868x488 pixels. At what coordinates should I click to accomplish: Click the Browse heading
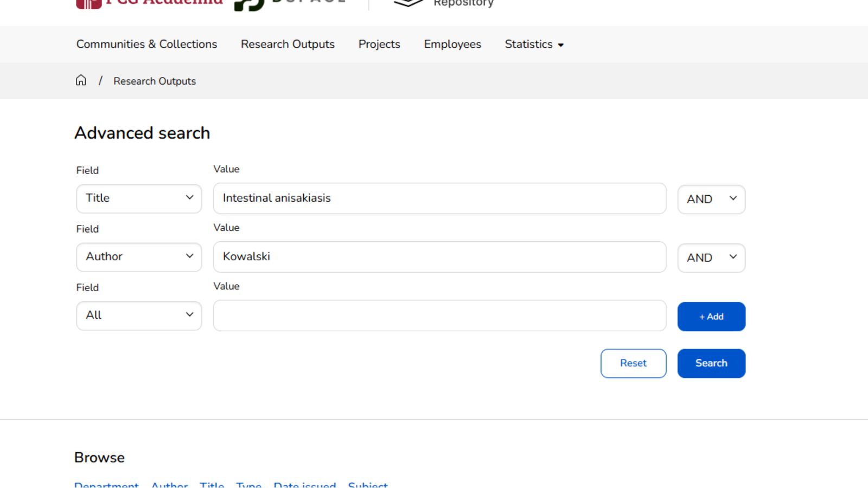99,458
